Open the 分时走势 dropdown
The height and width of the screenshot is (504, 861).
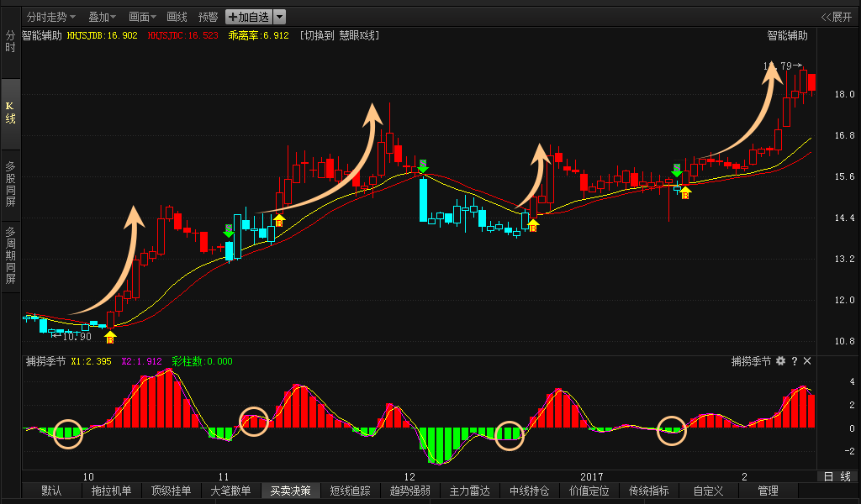[x=50, y=17]
